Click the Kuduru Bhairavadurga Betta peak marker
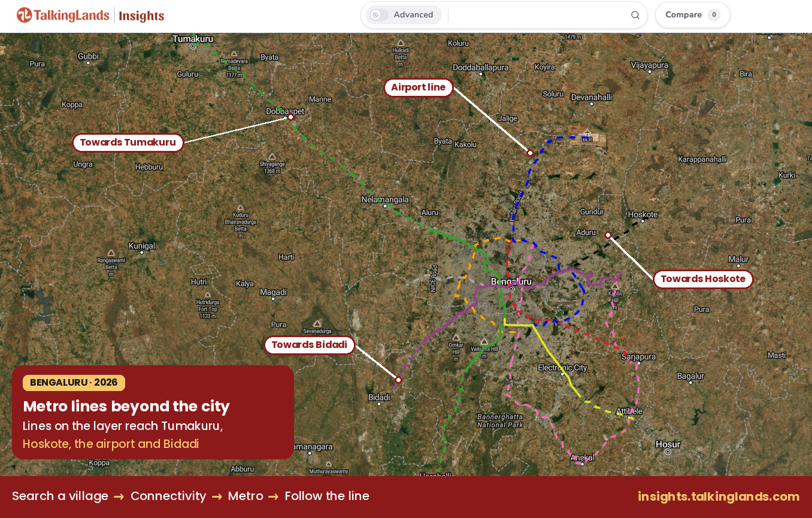Viewport: 812px width, 518px height. [240, 207]
